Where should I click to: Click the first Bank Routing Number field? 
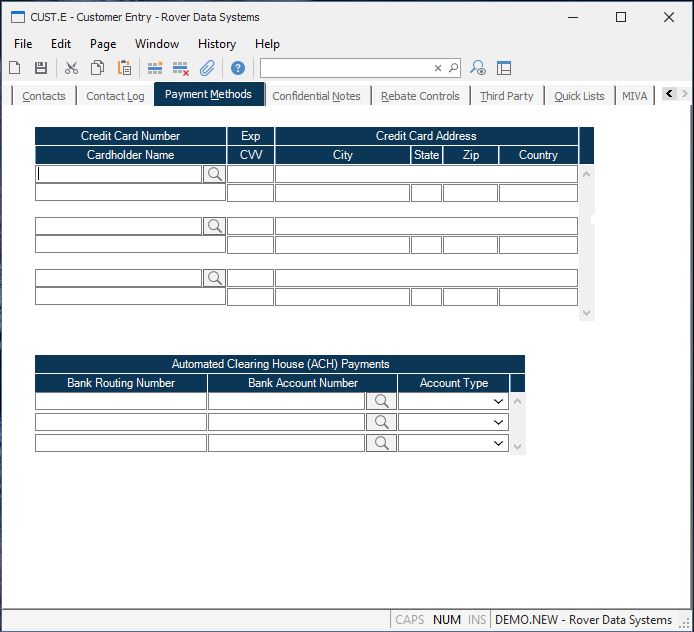pyautogui.click(x=121, y=401)
